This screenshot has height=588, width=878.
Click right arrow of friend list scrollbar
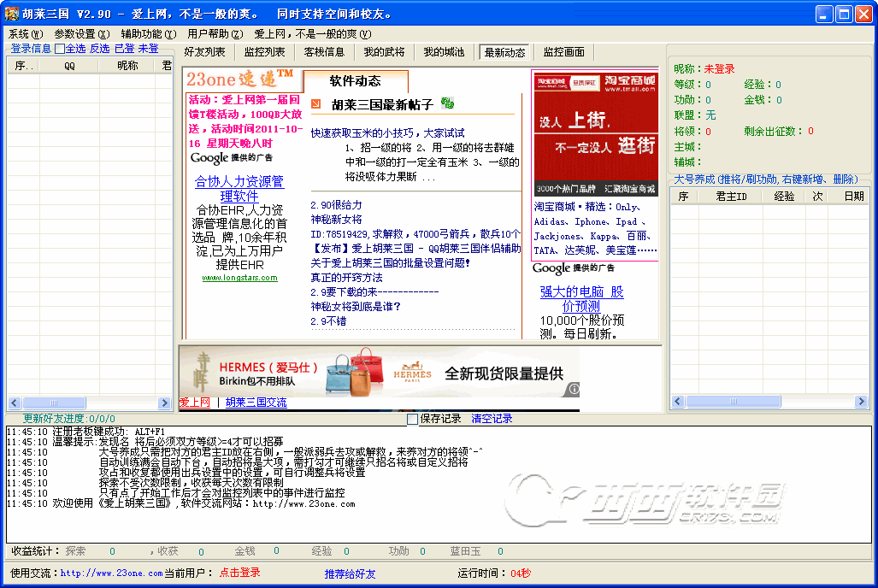(164, 403)
